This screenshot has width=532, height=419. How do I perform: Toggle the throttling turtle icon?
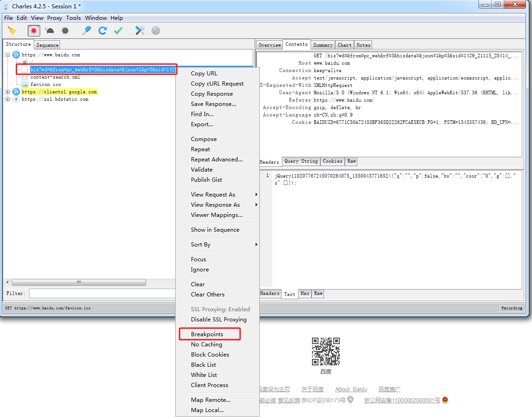(50, 31)
